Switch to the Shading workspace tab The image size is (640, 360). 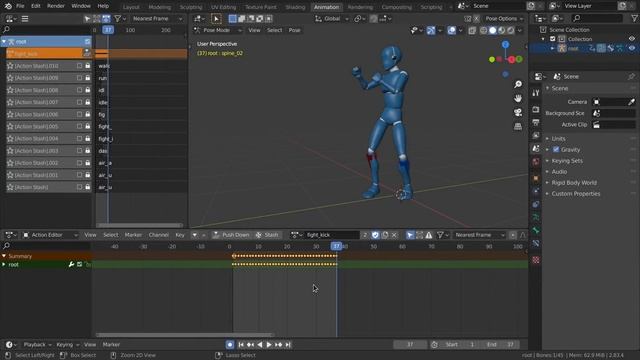pyautogui.click(x=295, y=7)
